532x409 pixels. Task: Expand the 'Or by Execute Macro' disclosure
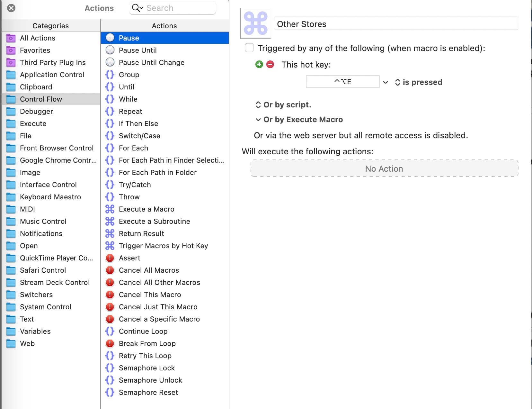click(258, 120)
